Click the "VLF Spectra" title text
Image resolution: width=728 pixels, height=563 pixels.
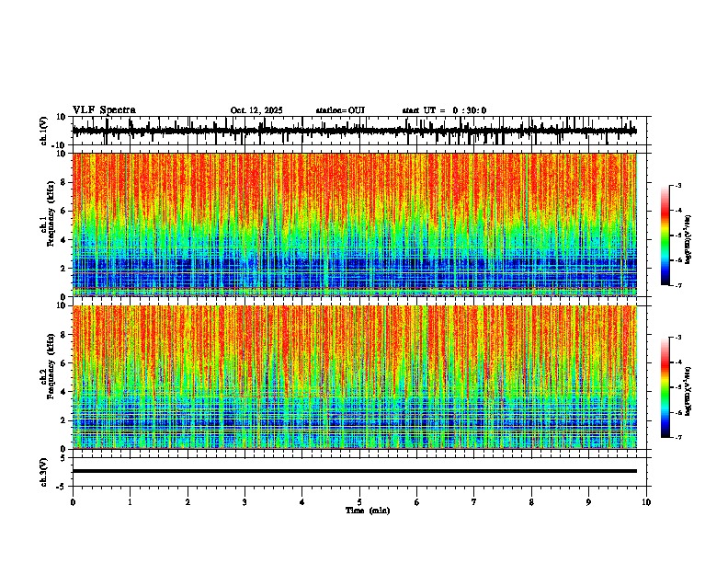104,110
